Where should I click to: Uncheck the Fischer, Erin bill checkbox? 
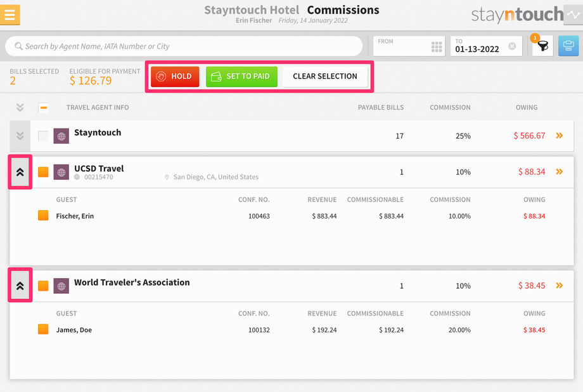[x=43, y=215]
